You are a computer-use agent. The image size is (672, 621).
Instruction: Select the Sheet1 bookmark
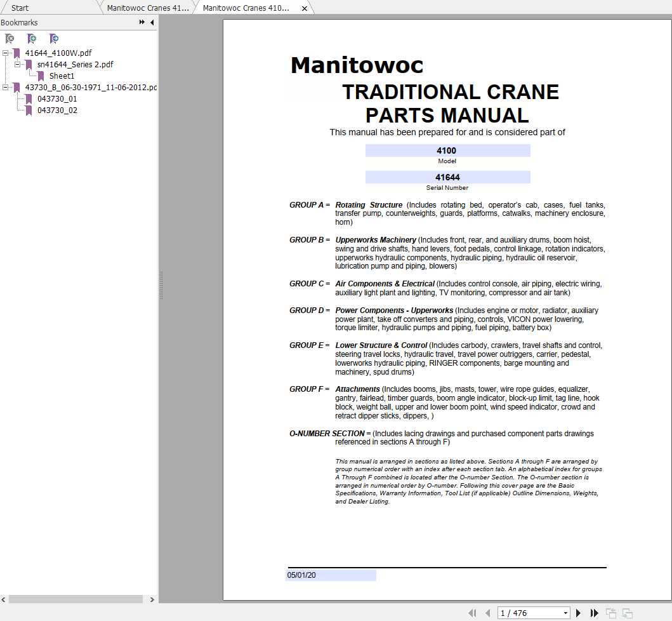click(61, 76)
